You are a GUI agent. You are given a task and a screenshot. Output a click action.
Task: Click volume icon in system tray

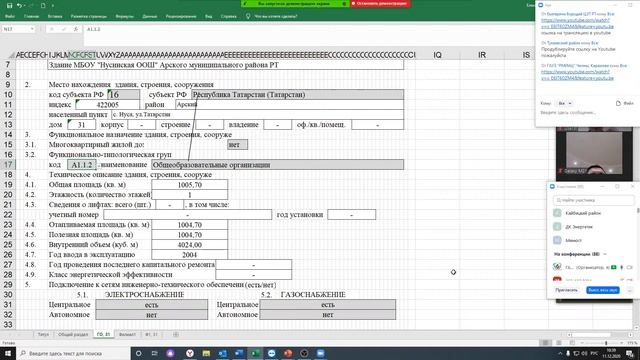click(584, 353)
